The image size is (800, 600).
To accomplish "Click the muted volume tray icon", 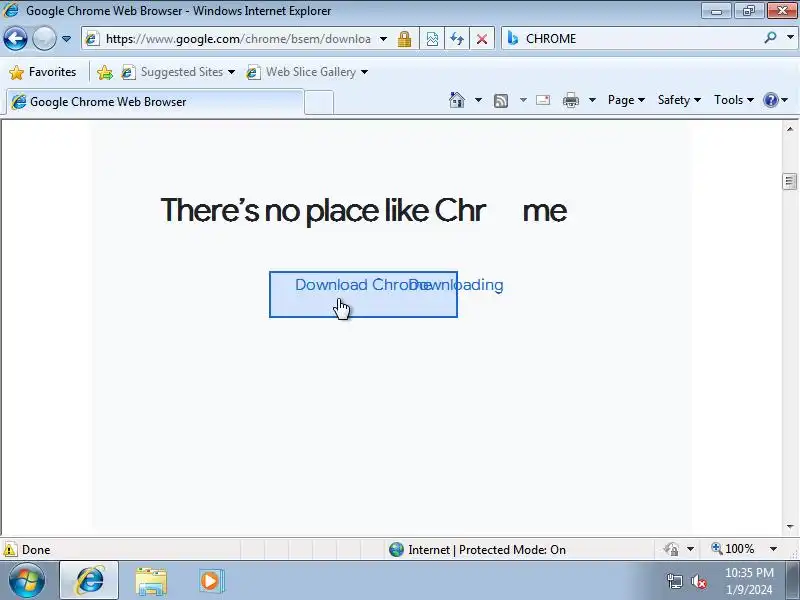I will point(698,581).
